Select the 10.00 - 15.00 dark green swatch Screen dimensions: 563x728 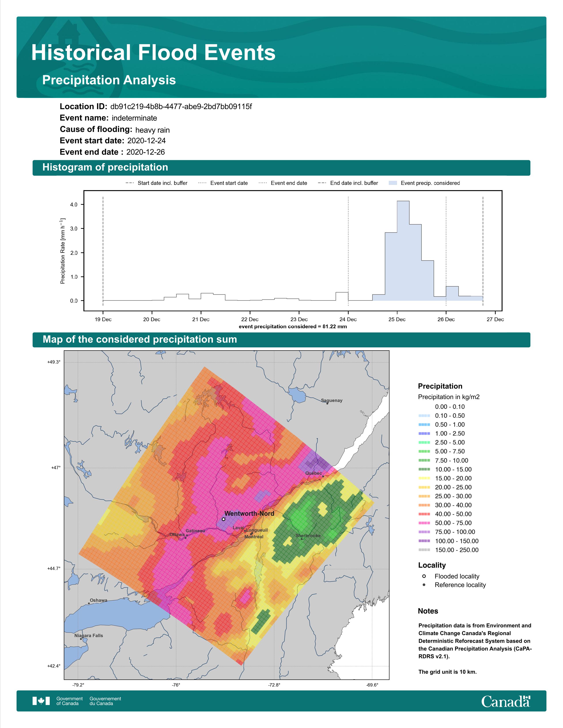[x=424, y=469]
